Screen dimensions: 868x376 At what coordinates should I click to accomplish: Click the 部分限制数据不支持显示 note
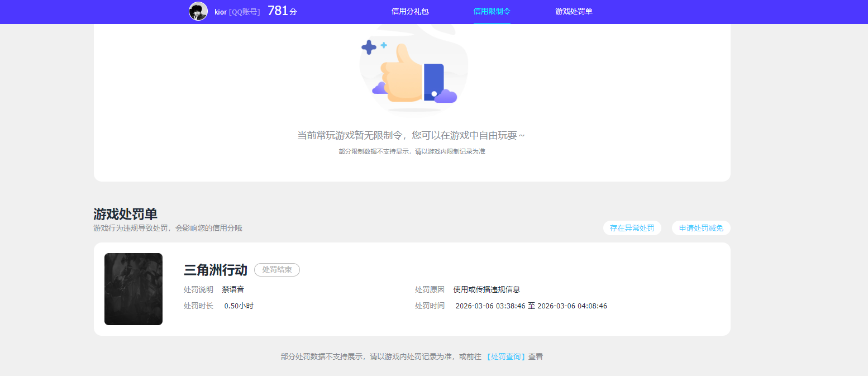tap(412, 151)
